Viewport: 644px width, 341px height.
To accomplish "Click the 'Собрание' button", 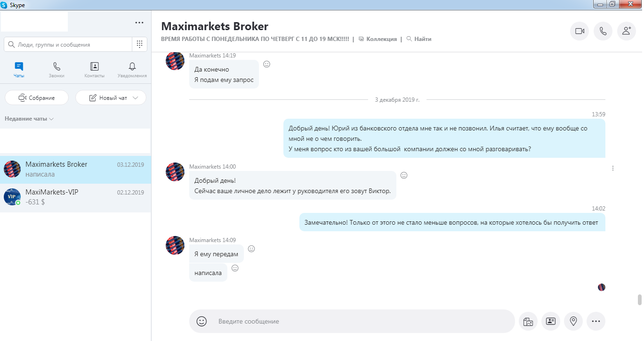I will click(x=37, y=97).
